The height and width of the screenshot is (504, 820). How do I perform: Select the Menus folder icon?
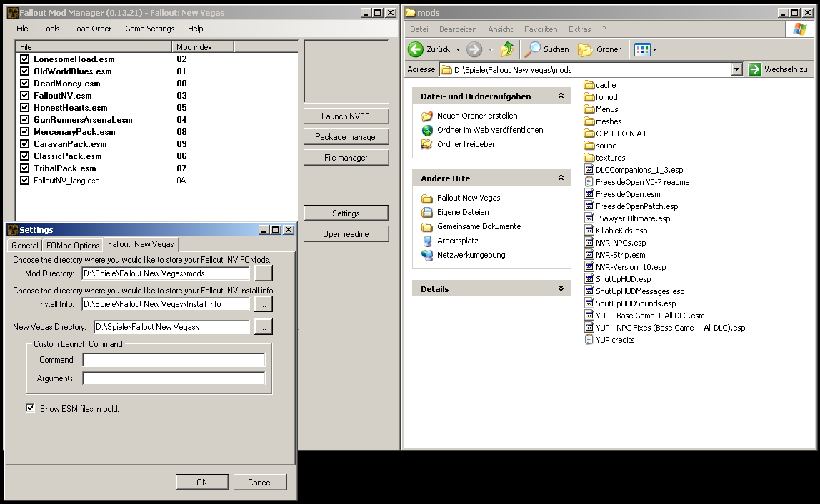click(589, 109)
